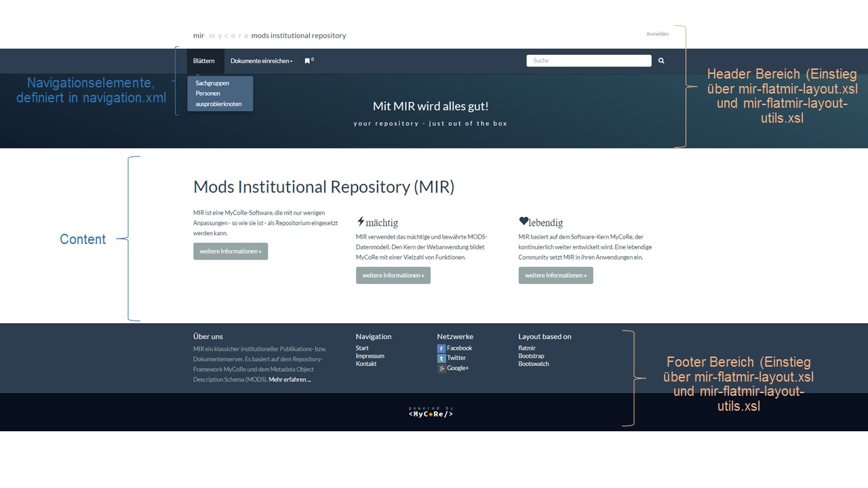Open the Impressum footer link
The height and width of the screenshot is (488, 868).
tap(370, 356)
